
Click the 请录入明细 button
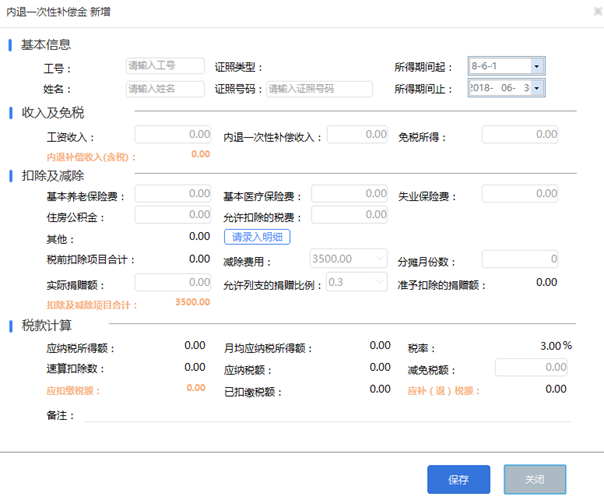[x=257, y=237]
